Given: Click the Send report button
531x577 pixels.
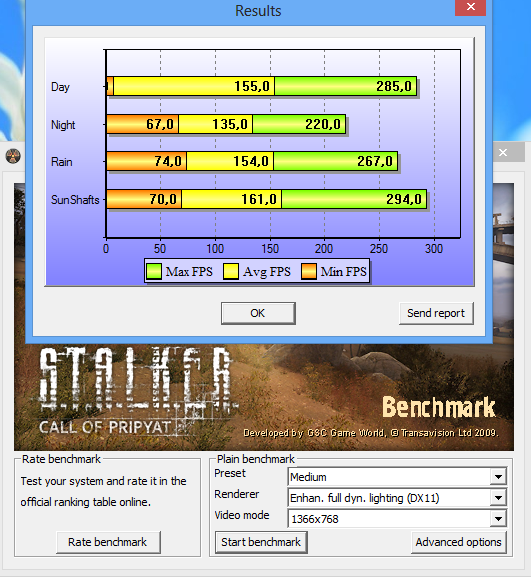Looking at the screenshot, I should pos(436,313).
